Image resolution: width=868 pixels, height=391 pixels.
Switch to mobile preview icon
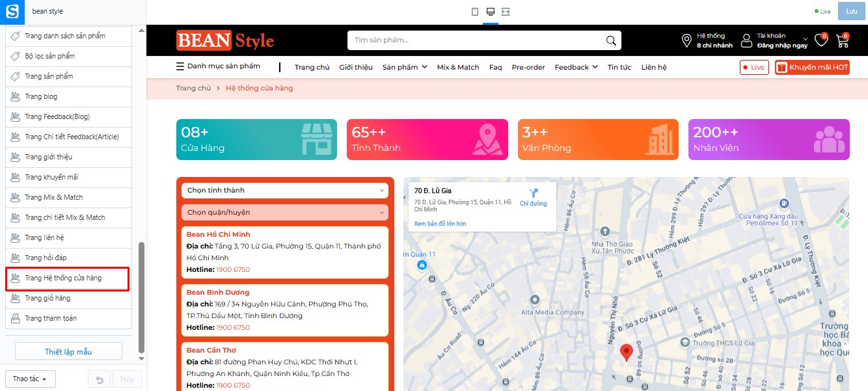475,12
